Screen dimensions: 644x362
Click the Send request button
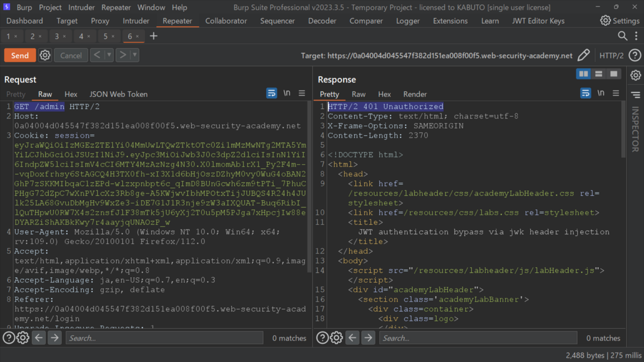coord(20,55)
